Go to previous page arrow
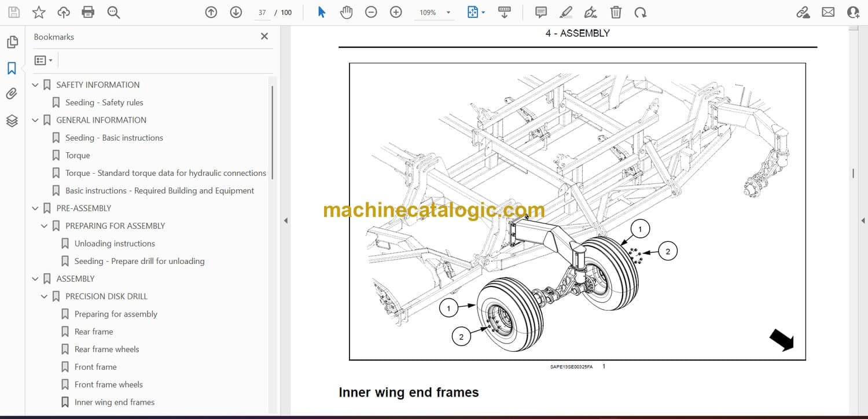868x419 pixels. [211, 12]
